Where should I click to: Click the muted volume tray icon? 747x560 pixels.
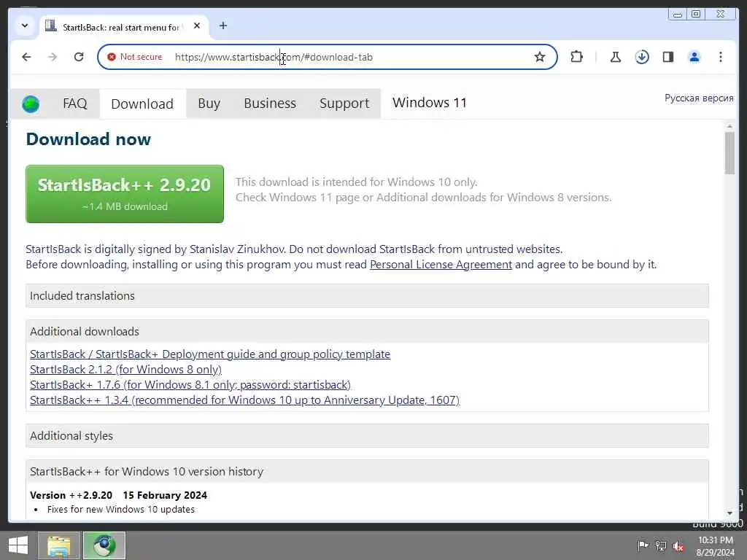678,545
